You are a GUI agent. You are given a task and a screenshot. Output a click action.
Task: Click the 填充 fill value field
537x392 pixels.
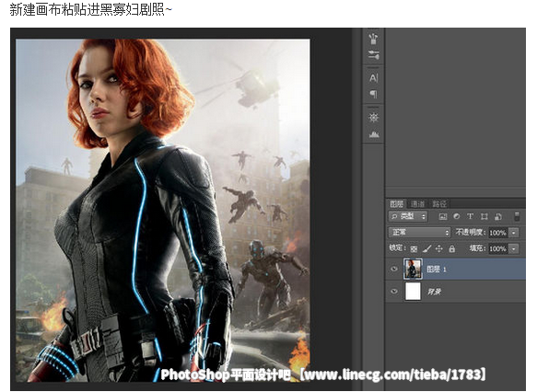pyautogui.click(x=498, y=248)
